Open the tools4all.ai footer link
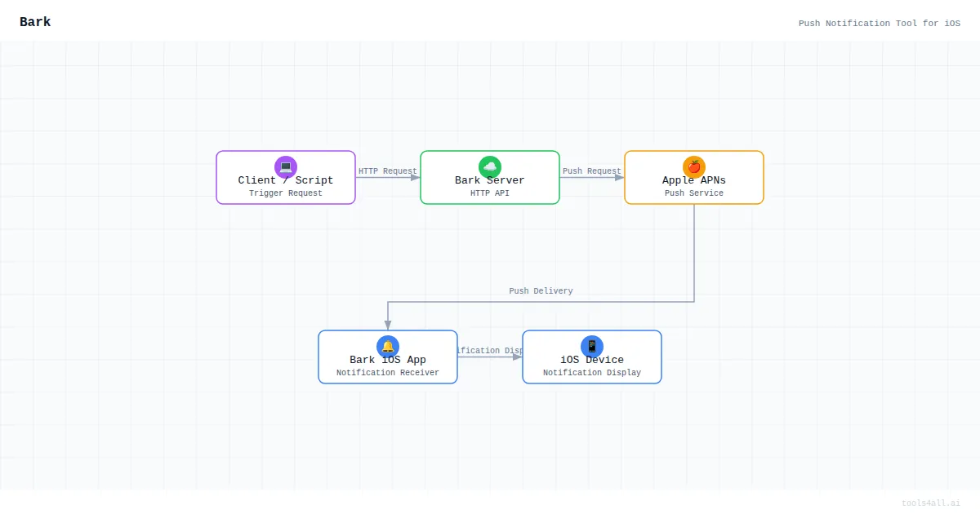This screenshot has height=514, width=980. point(931,503)
